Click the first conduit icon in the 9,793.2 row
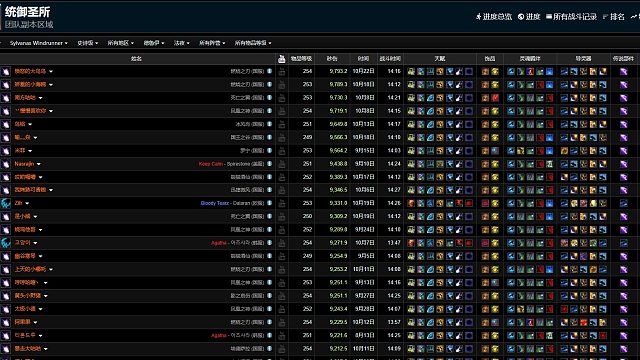 pyautogui.click(x=564, y=71)
